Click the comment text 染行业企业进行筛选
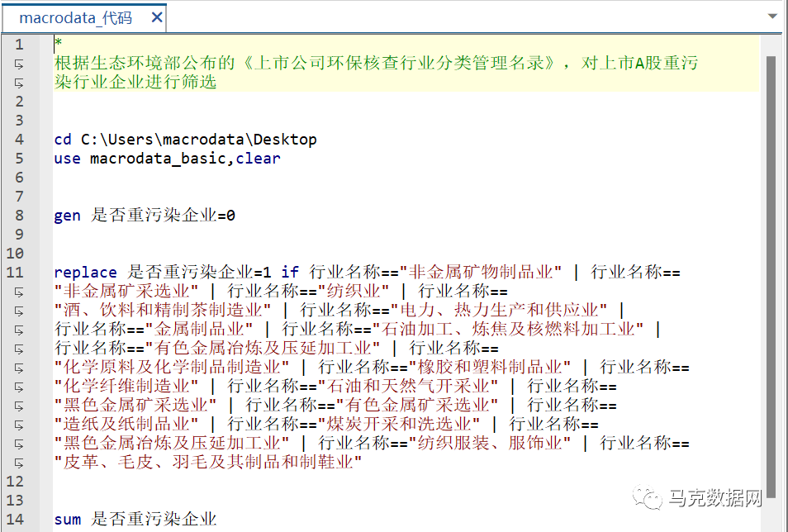The image size is (788, 532). (135, 82)
